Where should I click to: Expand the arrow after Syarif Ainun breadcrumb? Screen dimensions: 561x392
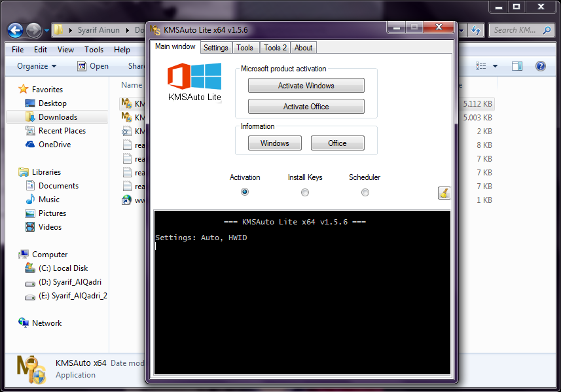pyautogui.click(x=128, y=30)
